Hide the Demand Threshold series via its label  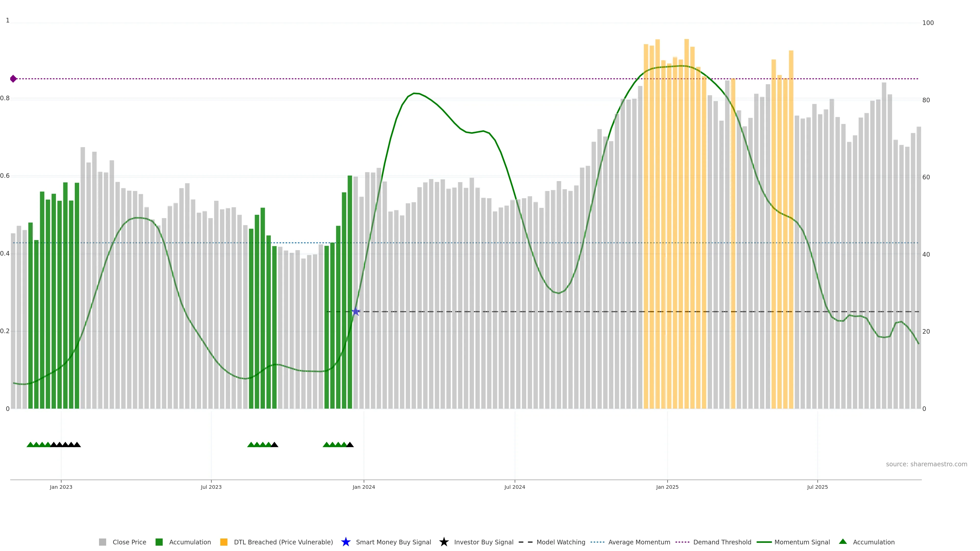pos(722,542)
